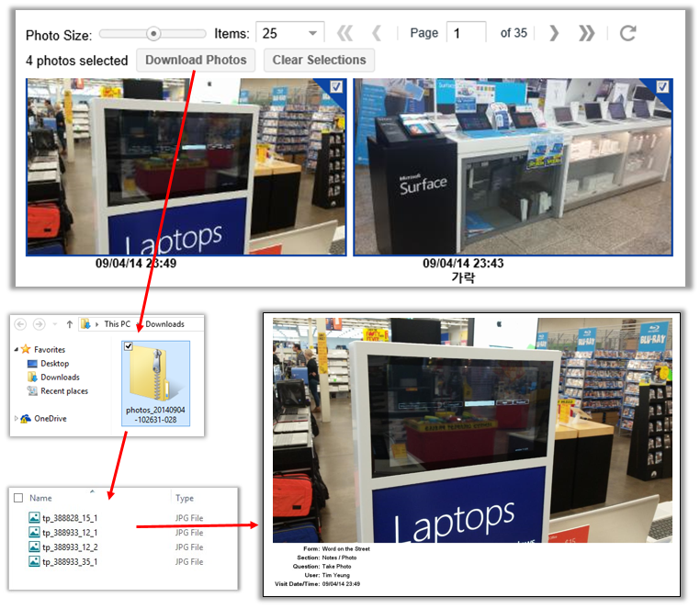Image resolution: width=700 pixels, height=609 pixels.
Task: Collapse the Favorites tree
Action: [16, 349]
